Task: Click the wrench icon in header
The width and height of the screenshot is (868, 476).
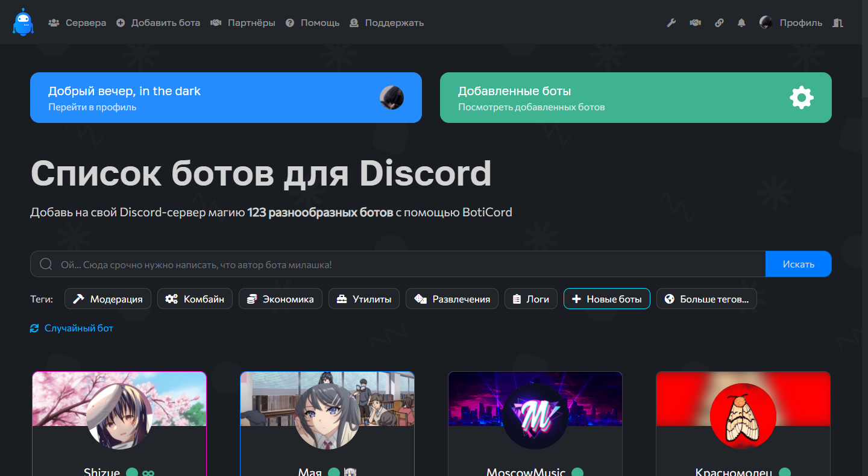Action: coord(671,23)
